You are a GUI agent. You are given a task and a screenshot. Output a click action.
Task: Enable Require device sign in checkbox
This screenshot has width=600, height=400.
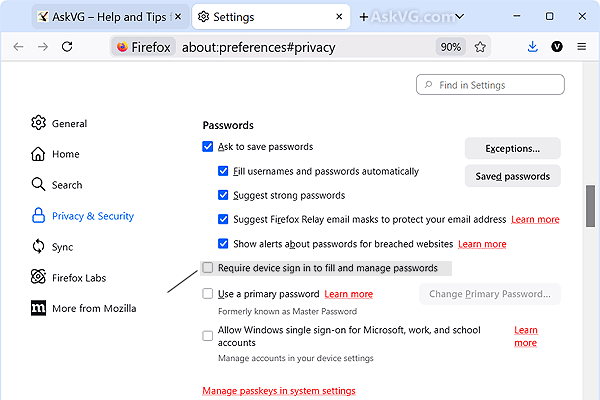(x=207, y=268)
